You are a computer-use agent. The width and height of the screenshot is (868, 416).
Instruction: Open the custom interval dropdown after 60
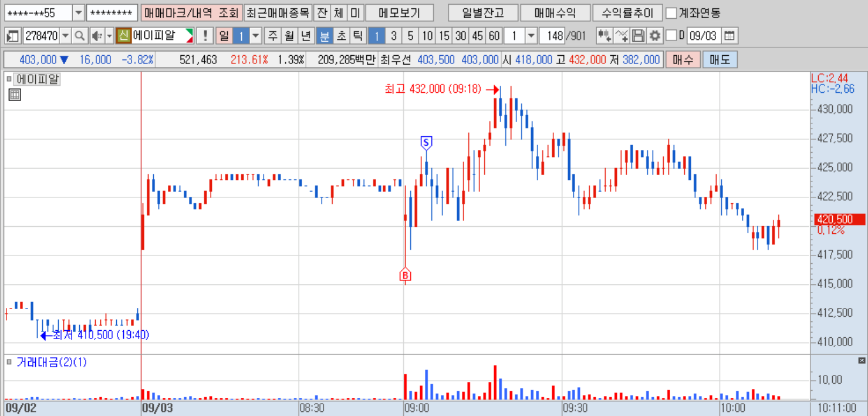tap(531, 36)
